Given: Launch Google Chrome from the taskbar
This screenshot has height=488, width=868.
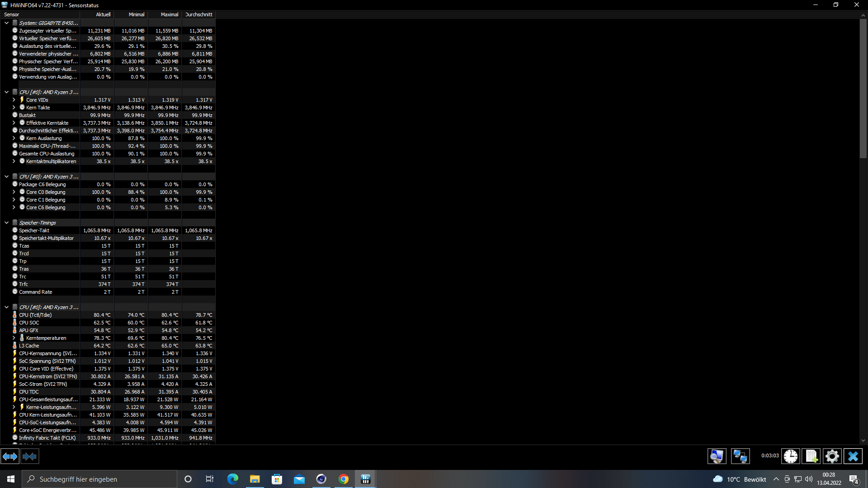Looking at the screenshot, I should pyautogui.click(x=344, y=479).
